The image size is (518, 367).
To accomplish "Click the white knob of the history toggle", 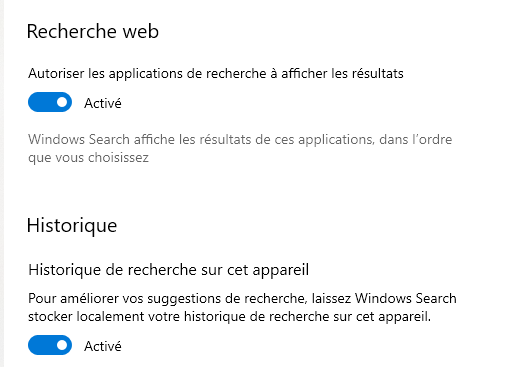I will [x=62, y=345].
